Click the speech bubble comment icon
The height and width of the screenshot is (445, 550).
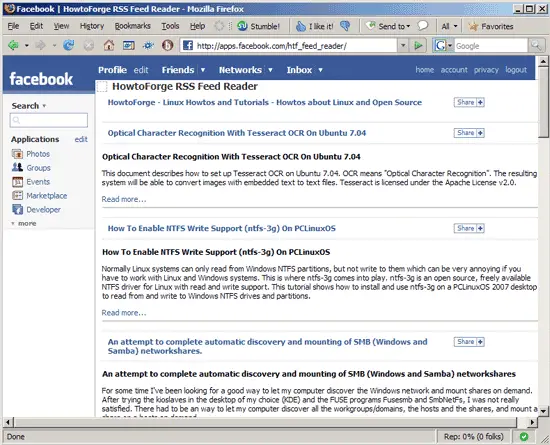tap(423, 26)
